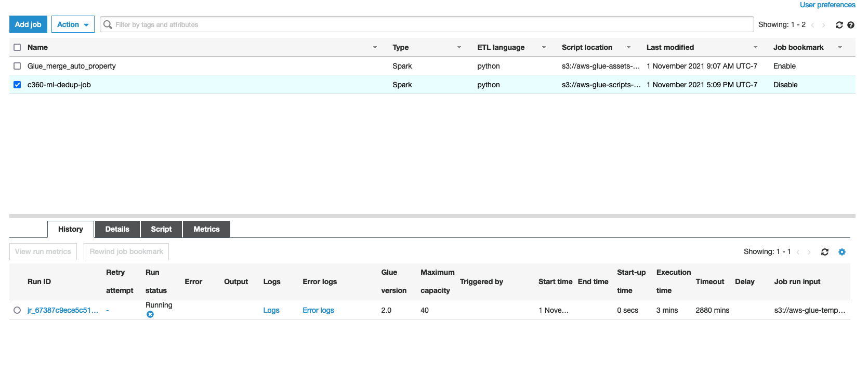Open the Action dropdown menu

tap(73, 24)
